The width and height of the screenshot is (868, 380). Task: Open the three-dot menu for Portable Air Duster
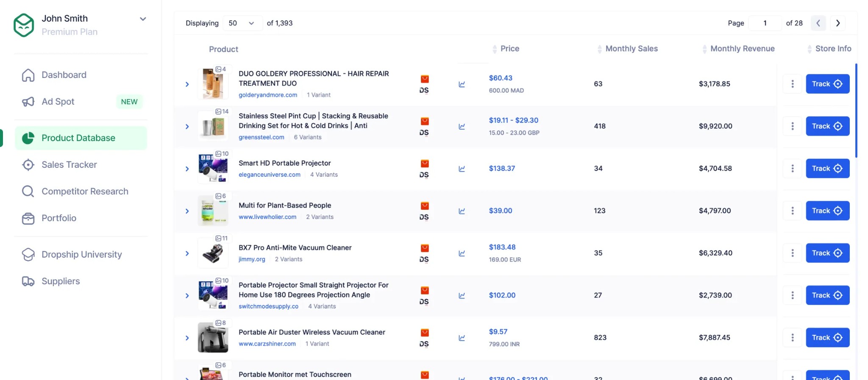click(x=792, y=338)
